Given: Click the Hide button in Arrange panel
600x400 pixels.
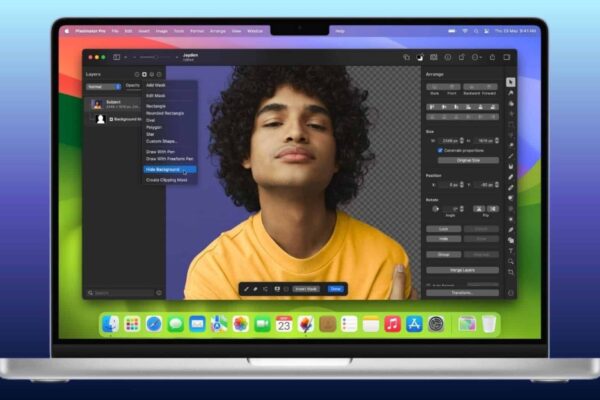Looking at the screenshot, I should pos(443,239).
